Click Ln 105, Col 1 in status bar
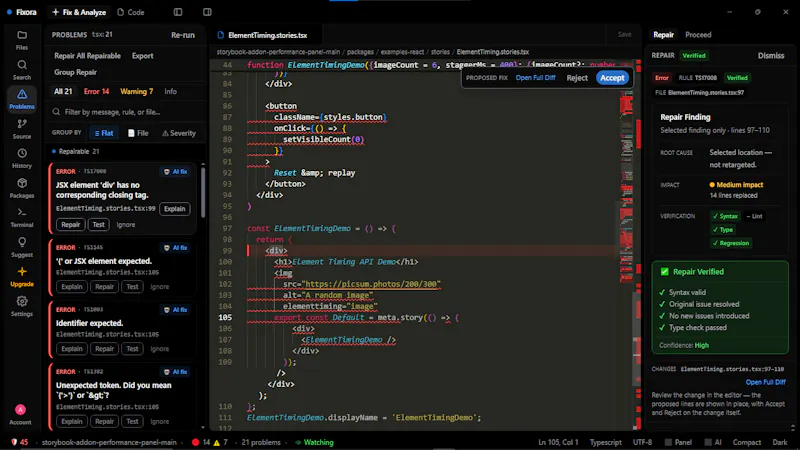The height and width of the screenshot is (450, 800). click(x=558, y=442)
